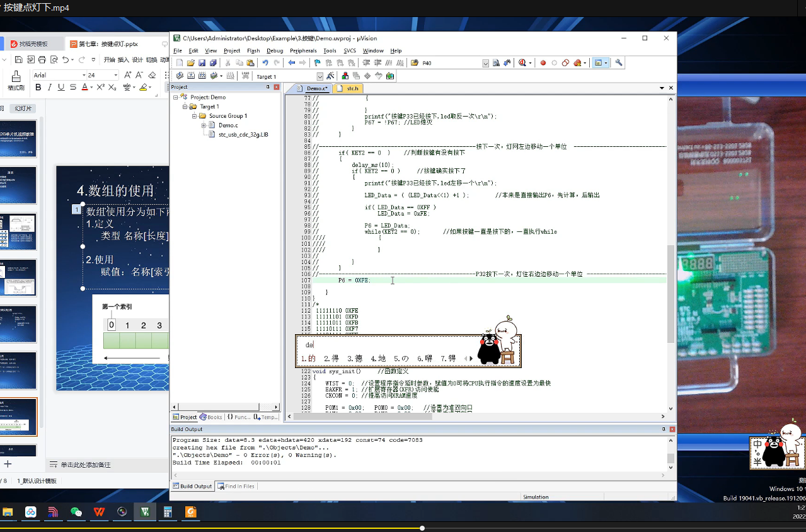The height and width of the screenshot is (532, 806).
Task: Open Manage Project Items icon
Action: click(345, 76)
